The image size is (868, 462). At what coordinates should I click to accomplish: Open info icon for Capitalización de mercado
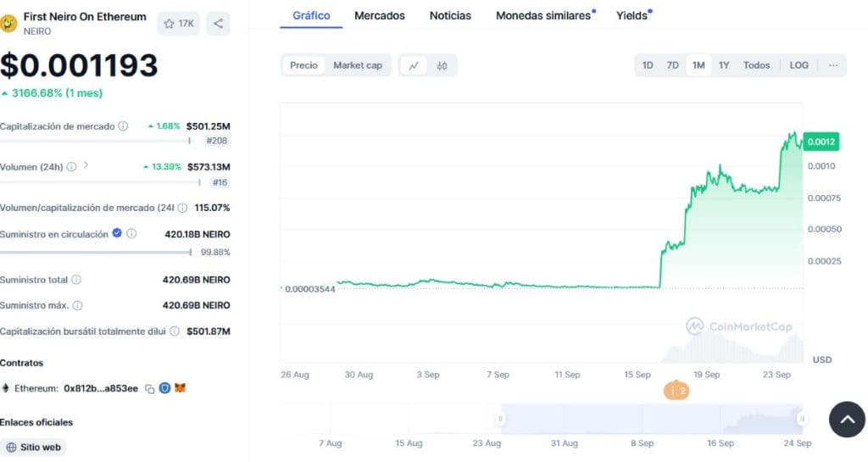click(x=123, y=126)
